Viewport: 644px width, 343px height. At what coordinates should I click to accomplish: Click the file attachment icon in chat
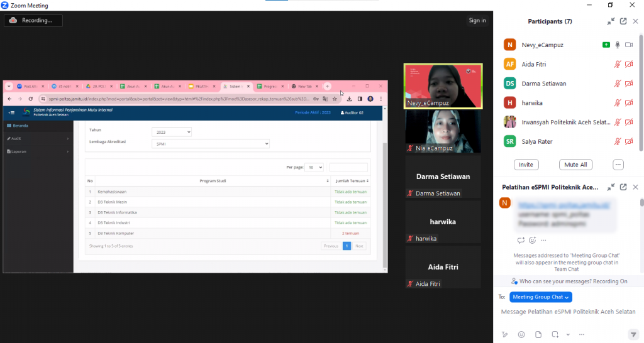coord(538,334)
